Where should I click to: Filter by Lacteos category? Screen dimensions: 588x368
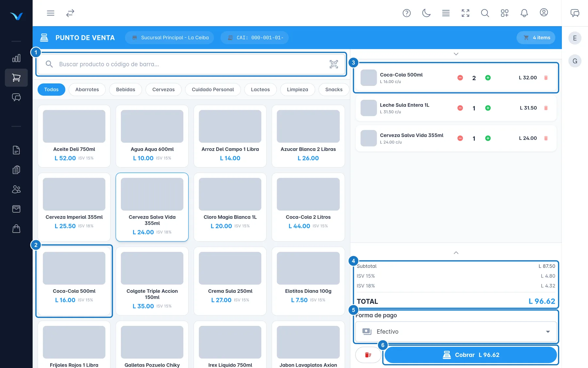coord(260,90)
